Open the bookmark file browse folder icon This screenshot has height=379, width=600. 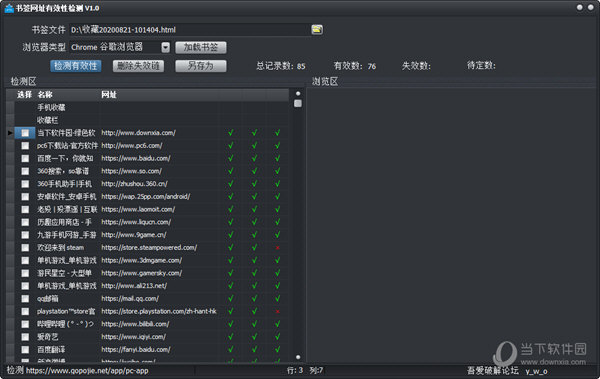point(317,29)
